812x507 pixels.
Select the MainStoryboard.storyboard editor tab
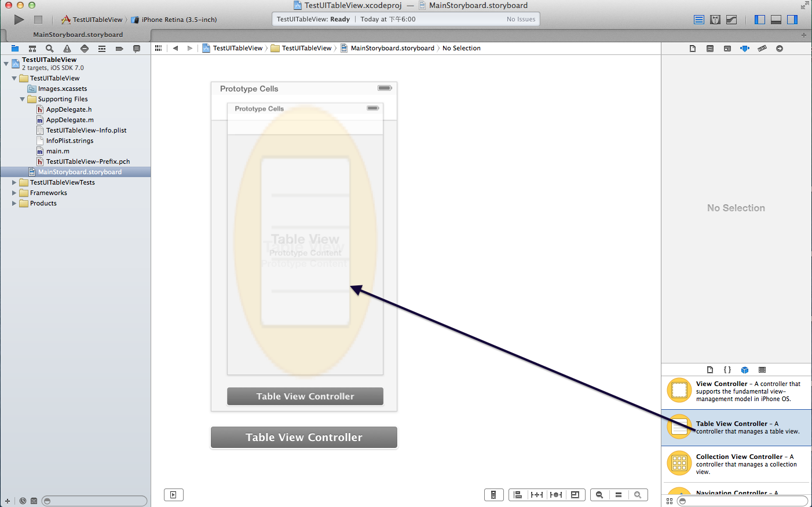pyautogui.click(x=78, y=35)
